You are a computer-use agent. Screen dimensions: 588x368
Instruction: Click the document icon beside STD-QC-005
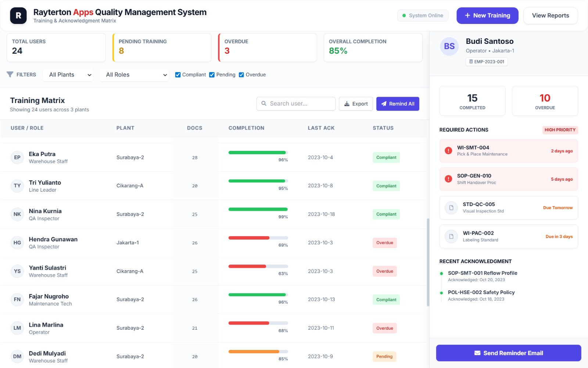(451, 208)
